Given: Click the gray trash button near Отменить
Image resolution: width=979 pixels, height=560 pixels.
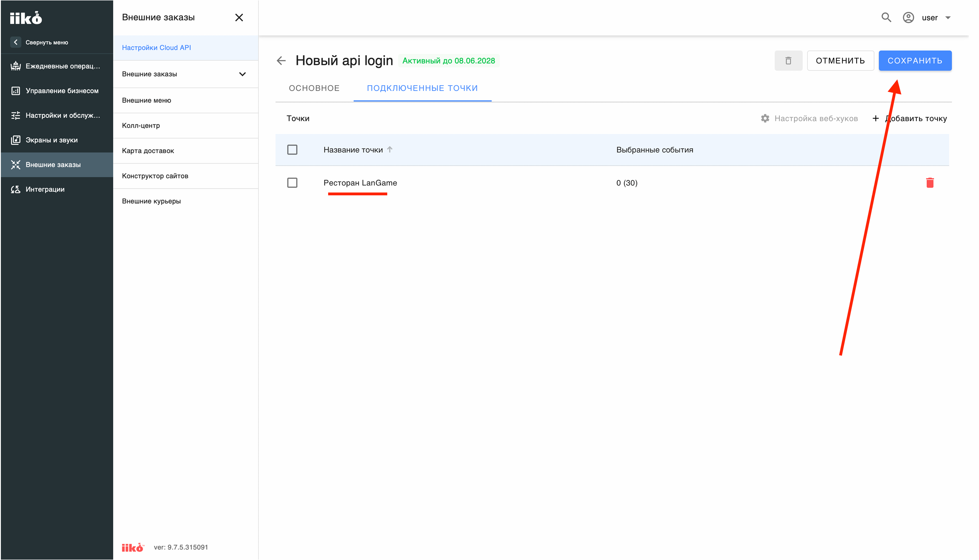Looking at the screenshot, I should 788,61.
